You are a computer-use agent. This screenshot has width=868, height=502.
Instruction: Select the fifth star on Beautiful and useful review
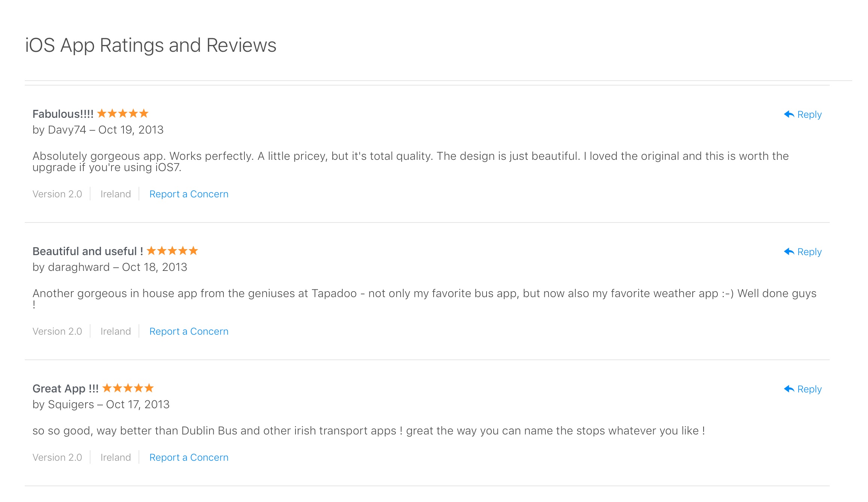(194, 250)
